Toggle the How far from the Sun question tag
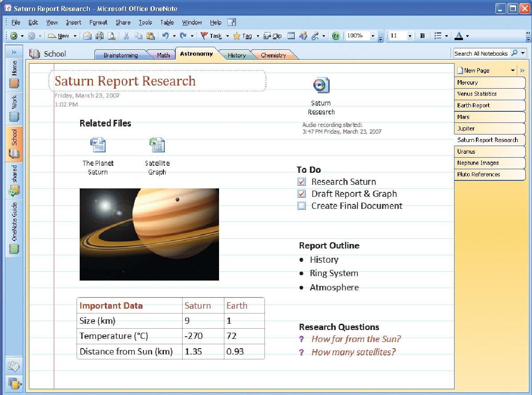532x395 pixels. click(302, 339)
